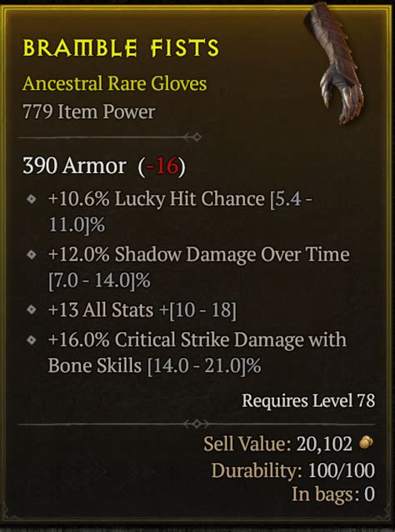Click the gold coin icon beside Sell Value

367,442
